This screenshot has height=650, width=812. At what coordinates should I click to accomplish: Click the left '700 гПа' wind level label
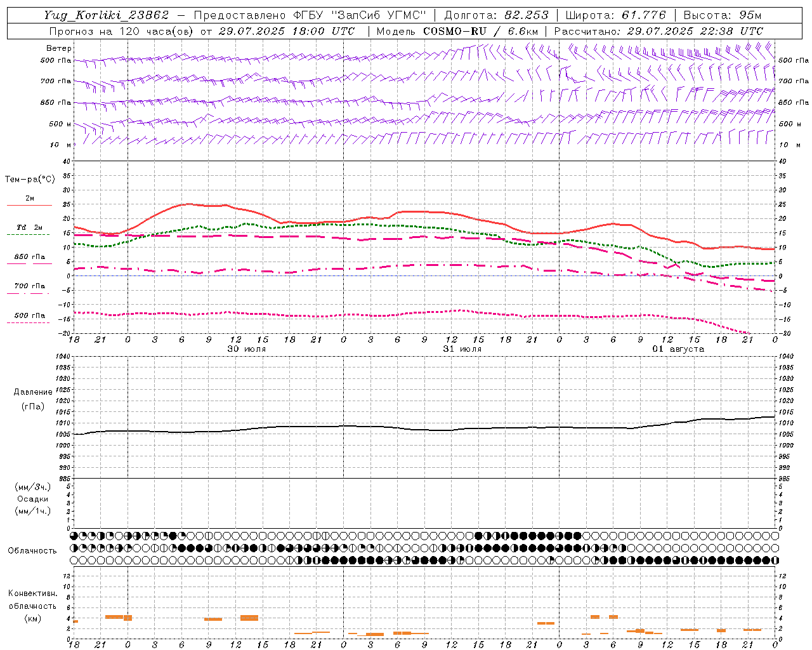click(x=56, y=81)
